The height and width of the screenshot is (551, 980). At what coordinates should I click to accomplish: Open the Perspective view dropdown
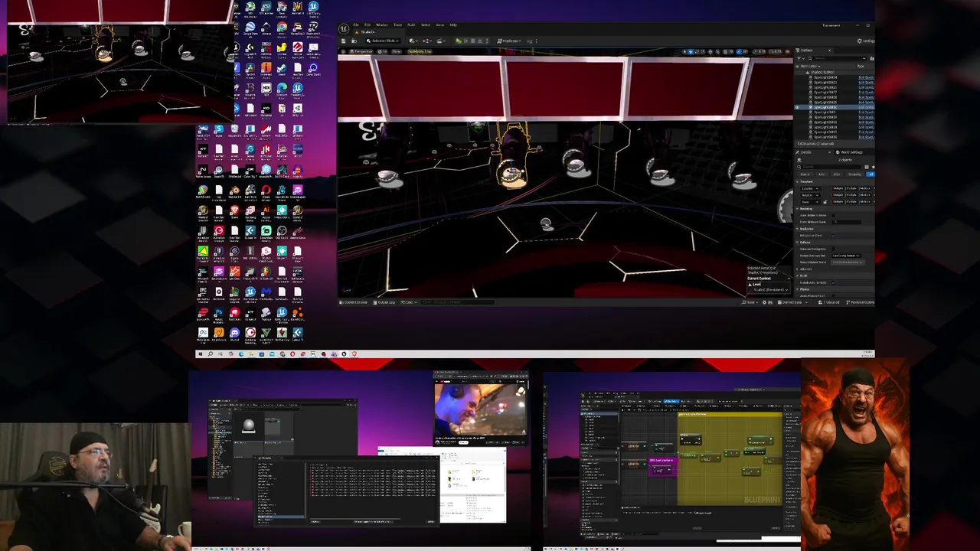(361, 51)
